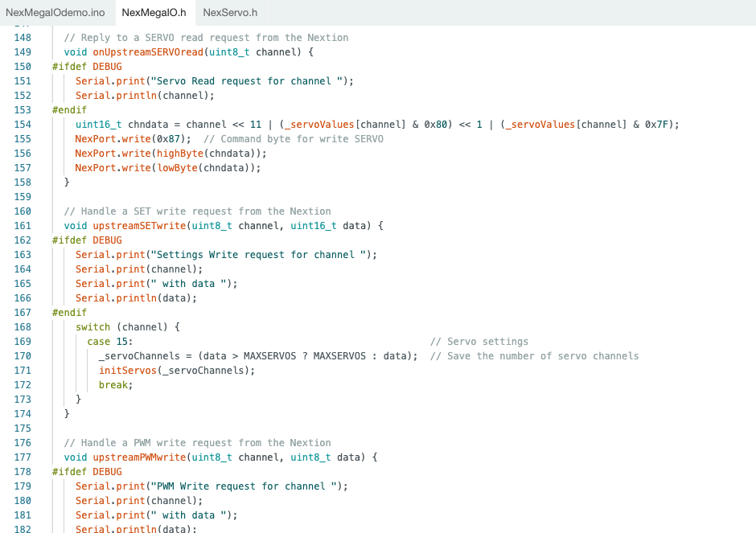Click line number 177 in the gutter
This screenshot has width=756, height=533.
click(x=23, y=457)
